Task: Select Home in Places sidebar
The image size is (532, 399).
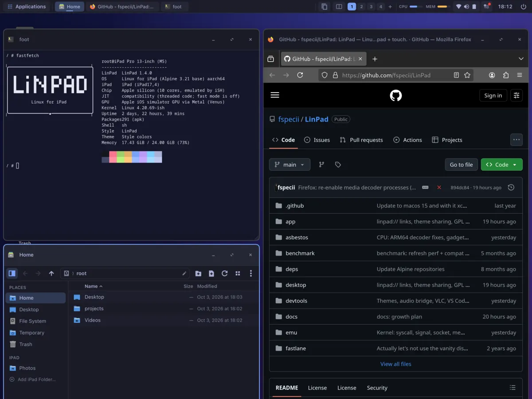Action: (x=35, y=298)
